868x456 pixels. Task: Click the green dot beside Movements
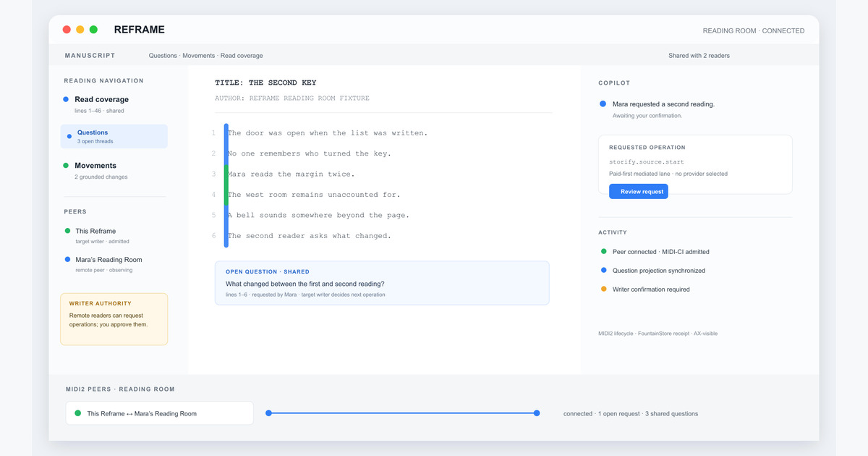(x=66, y=166)
